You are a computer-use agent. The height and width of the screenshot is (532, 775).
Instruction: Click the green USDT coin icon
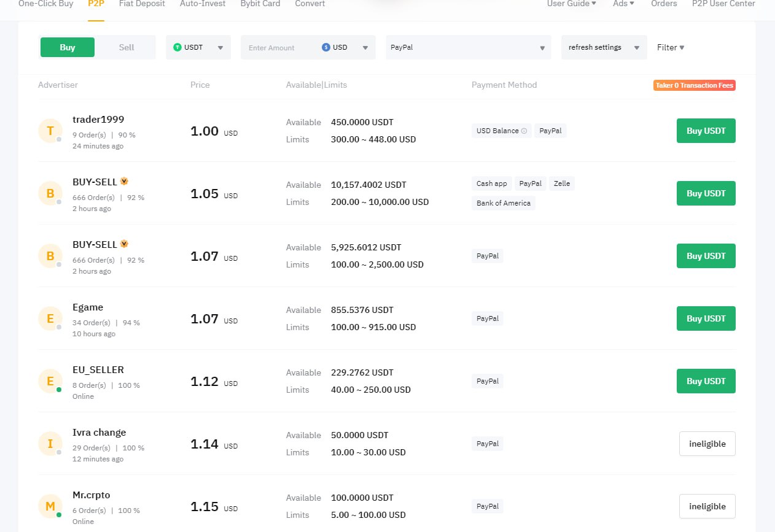177,47
